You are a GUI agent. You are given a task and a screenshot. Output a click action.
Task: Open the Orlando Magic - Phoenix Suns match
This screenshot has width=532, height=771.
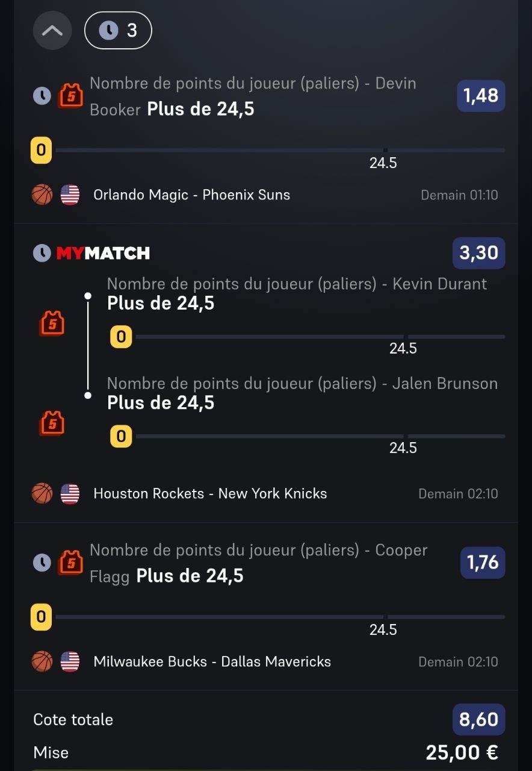point(191,195)
